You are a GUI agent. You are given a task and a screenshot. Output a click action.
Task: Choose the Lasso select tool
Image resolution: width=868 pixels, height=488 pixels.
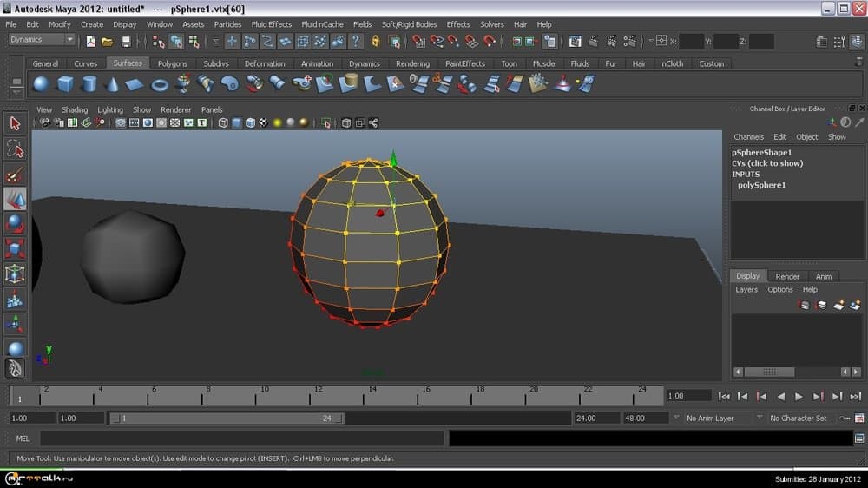(x=15, y=149)
